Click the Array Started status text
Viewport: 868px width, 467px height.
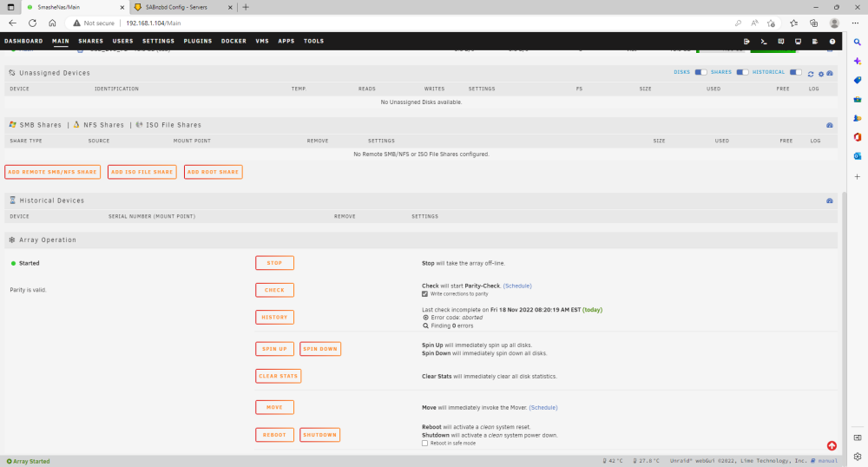(x=31, y=461)
